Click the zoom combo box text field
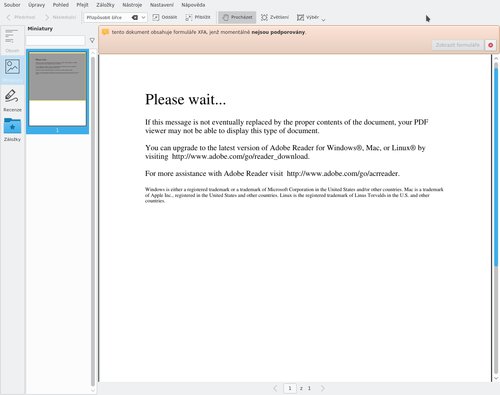The image size is (500, 395). pos(107,17)
